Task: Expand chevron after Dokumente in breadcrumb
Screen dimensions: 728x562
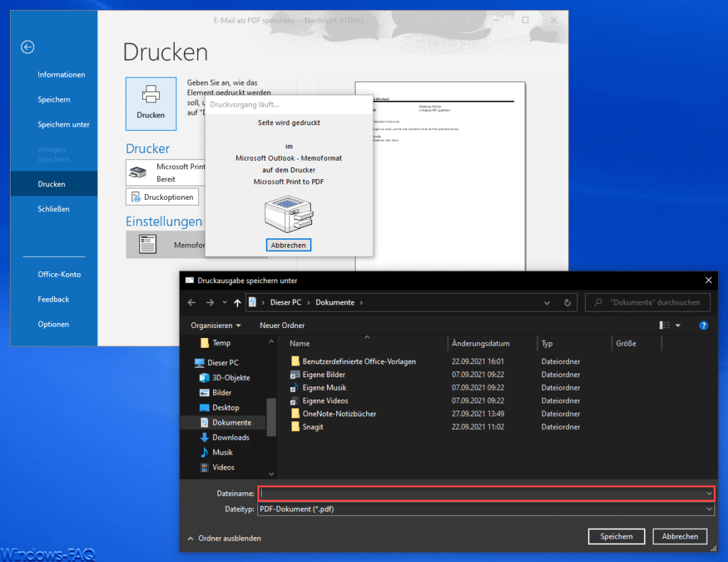Action: click(x=361, y=302)
